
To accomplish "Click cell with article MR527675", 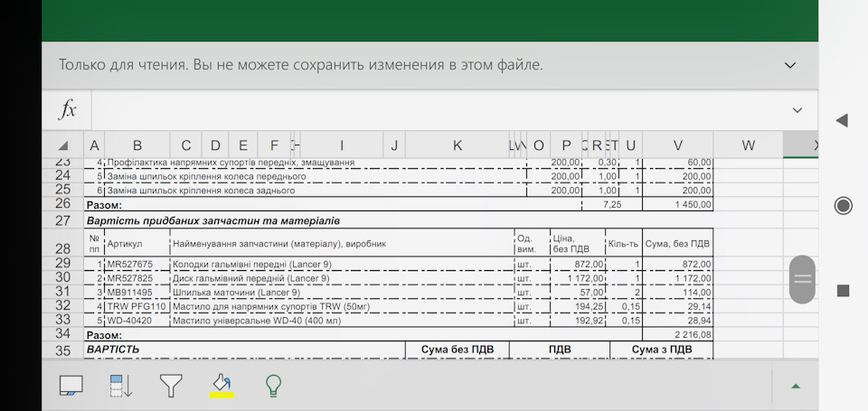I will coord(137,265).
